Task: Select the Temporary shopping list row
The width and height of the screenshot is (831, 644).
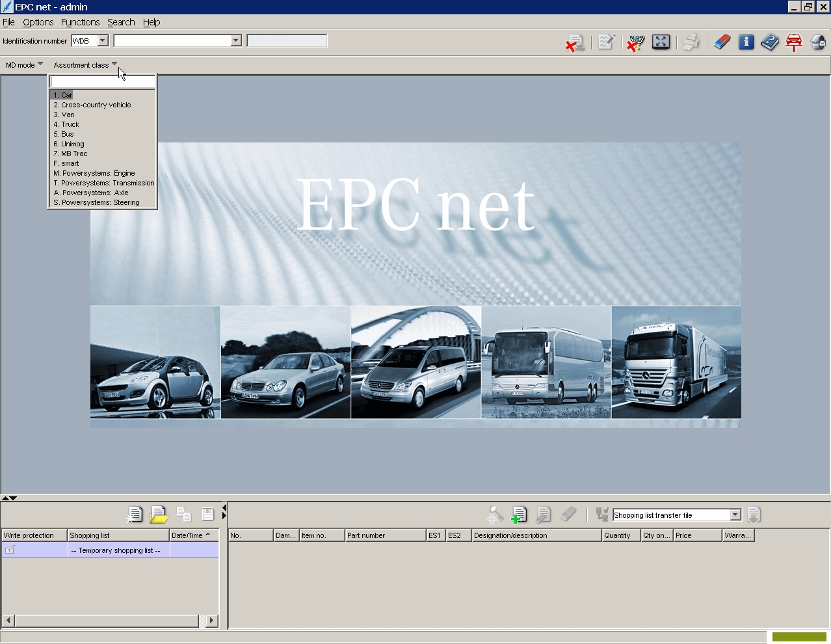Action: click(x=110, y=550)
